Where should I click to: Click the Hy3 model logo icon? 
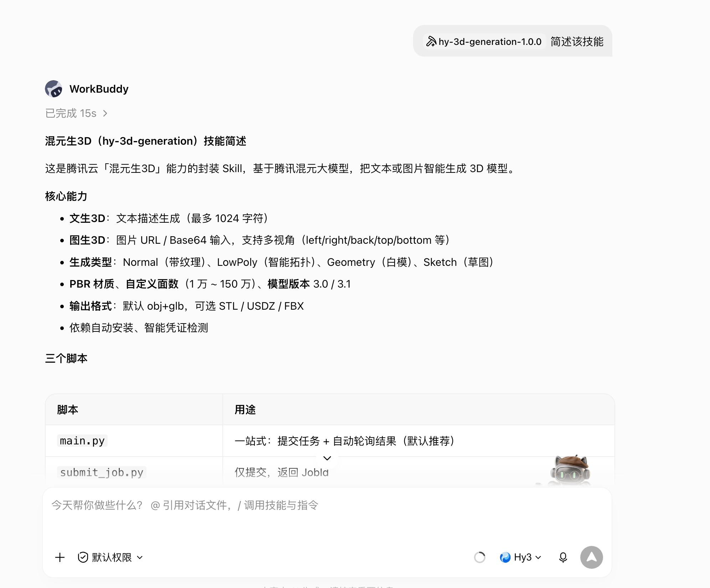(x=505, y=557)
